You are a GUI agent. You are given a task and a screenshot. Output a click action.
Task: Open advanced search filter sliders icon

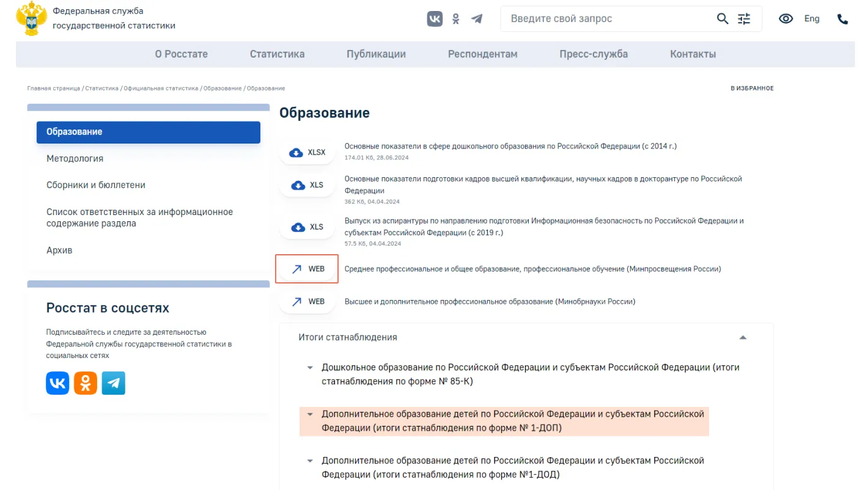[x=744, y=19]
